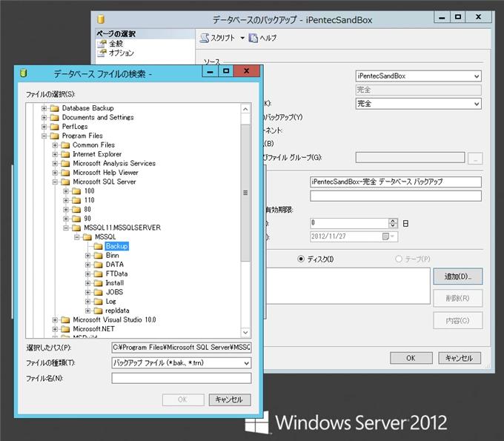Select the Backup folder in tree
This screenshot has height=441, width=504.
[x=116, y=247]
